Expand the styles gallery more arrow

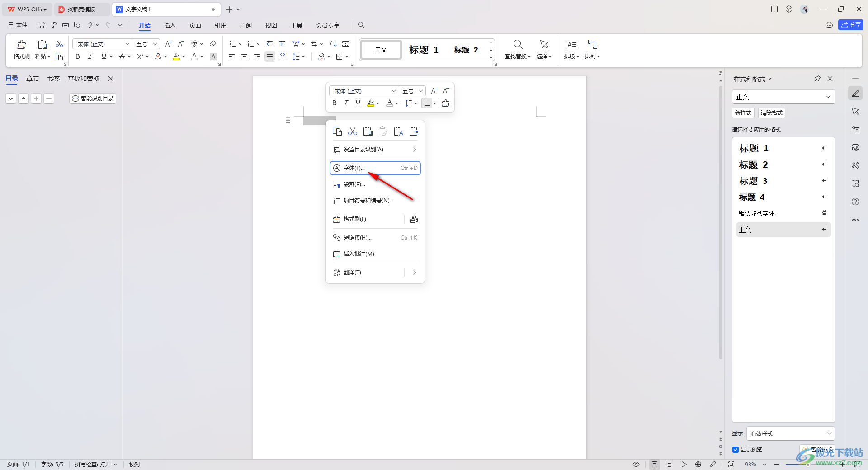tap(491, 57)
